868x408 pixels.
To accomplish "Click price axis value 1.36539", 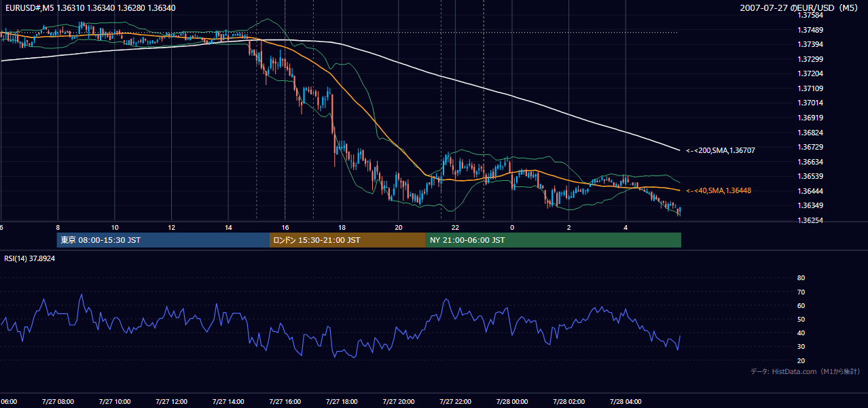I will pyautogui.click(x=810, y=177).
